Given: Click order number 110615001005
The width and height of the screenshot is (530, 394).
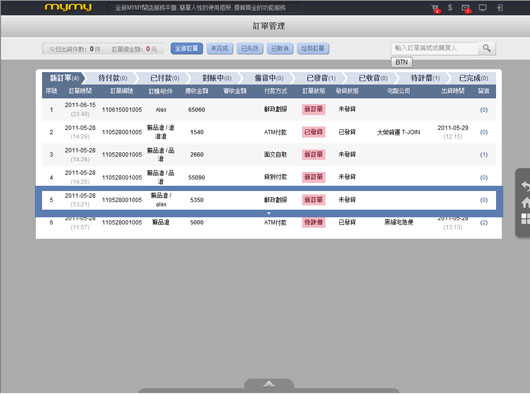Looking at the screenshot, I should click(x=122, y=109).
